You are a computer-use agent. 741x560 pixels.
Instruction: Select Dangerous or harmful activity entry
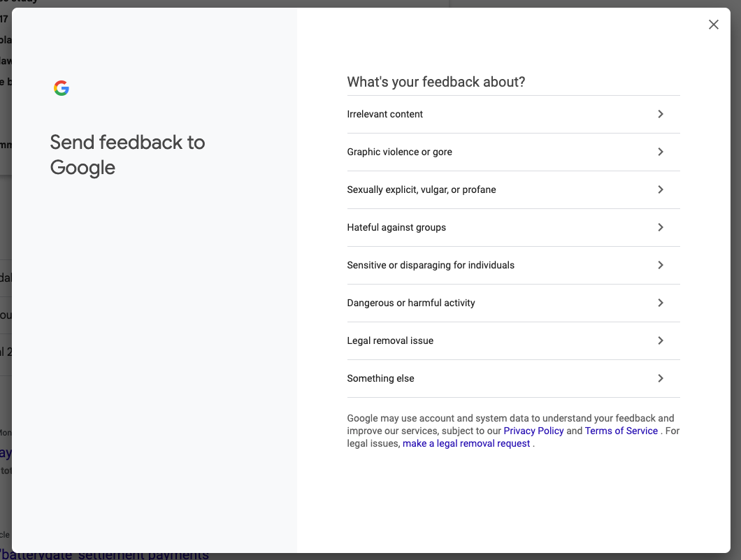click(410, 303)
